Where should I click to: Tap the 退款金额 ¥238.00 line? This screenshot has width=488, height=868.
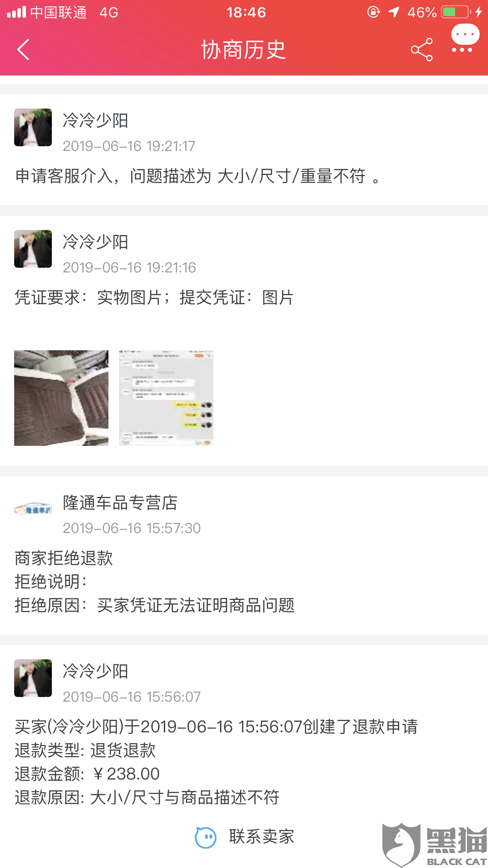coord(87,774)
